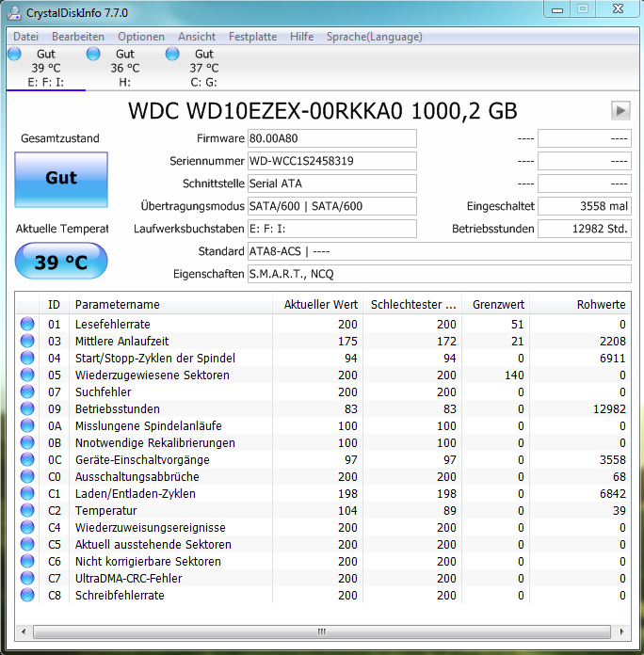
Task: Click raw value 6911 in Spindel row
Action: click(x=613, y=358)
